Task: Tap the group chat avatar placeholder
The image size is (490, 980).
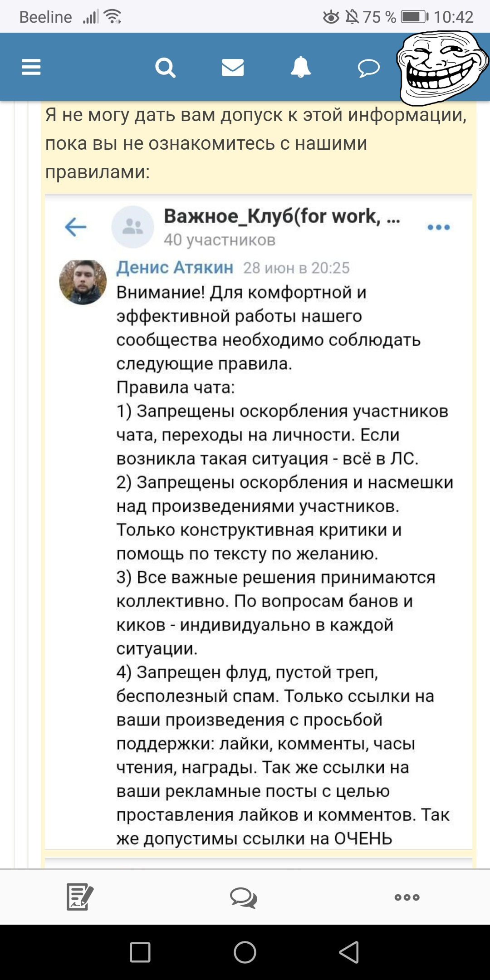Action: tap(133, 227)
